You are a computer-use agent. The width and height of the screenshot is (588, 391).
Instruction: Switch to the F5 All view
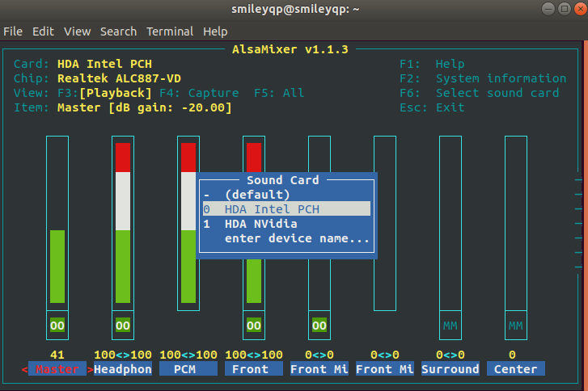[x=279, y=93]
